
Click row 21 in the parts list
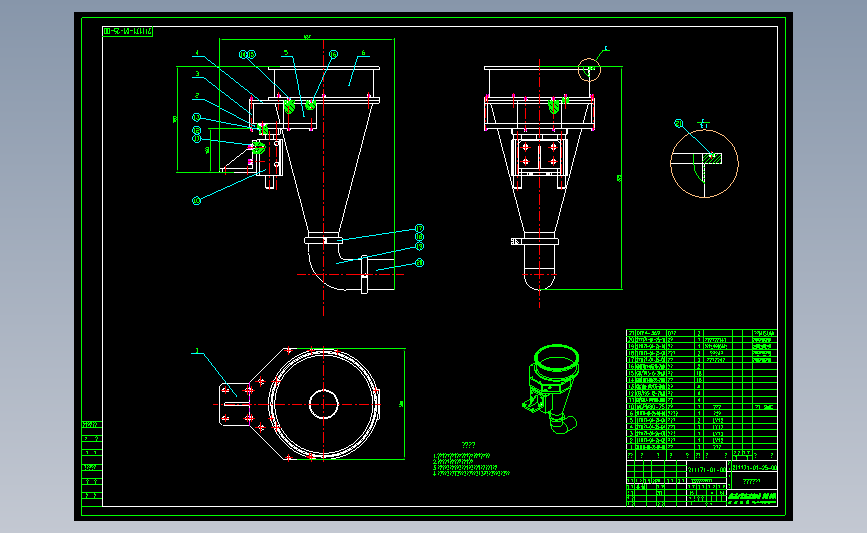(701, 333)
